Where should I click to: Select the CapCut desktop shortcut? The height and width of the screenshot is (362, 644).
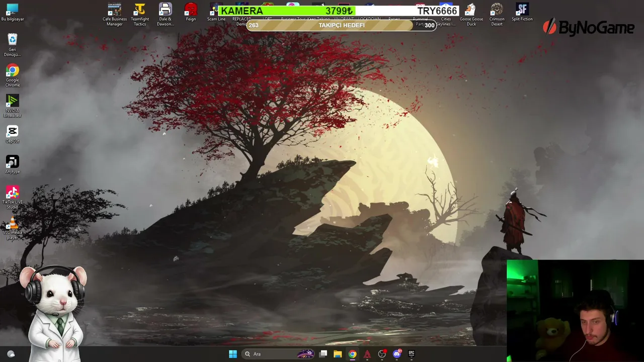tap(13, 134)
